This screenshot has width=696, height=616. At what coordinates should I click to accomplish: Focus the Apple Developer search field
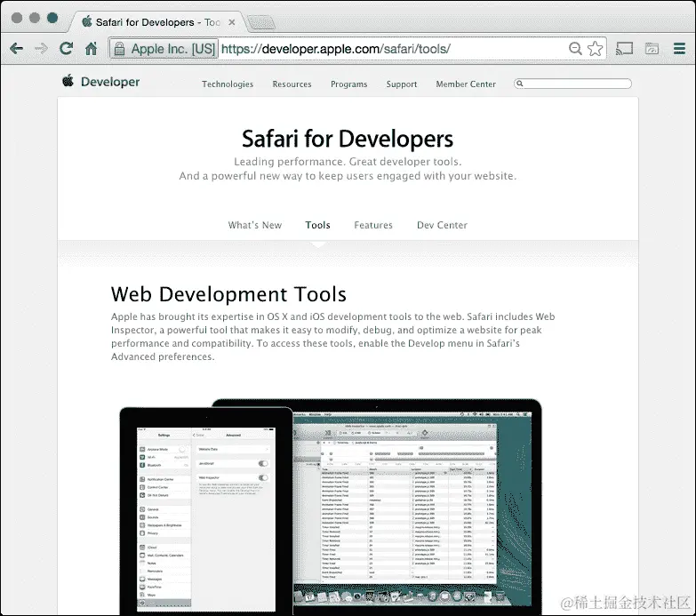572,84
